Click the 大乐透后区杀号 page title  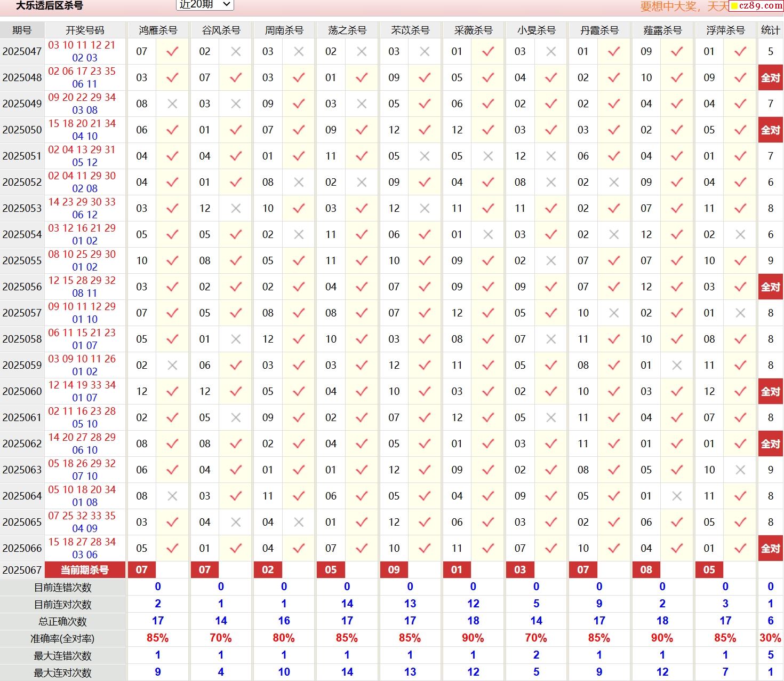tap(49, 6)
